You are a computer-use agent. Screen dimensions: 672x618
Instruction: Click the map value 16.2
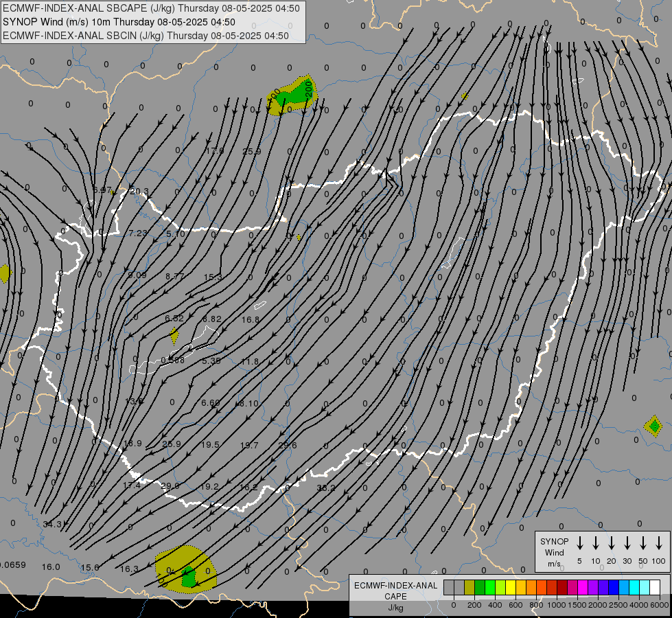(x=248, y=488)
